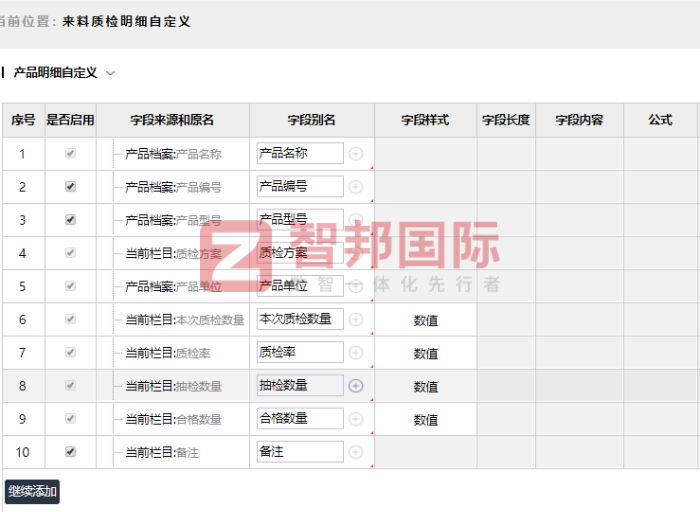Uncheck enable checkbox for row 3 产品型号
Viewport: 700px width, 512px height.
click(x=70, y=220)
